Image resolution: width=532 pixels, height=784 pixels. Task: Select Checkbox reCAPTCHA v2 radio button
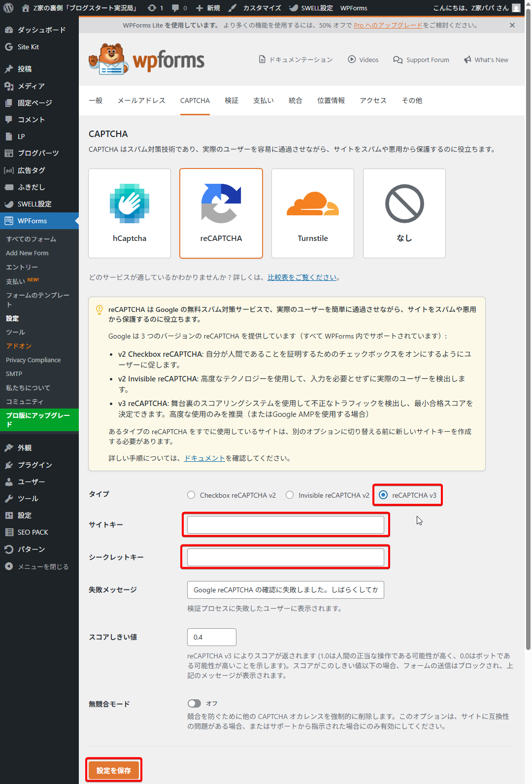point(191,495)
